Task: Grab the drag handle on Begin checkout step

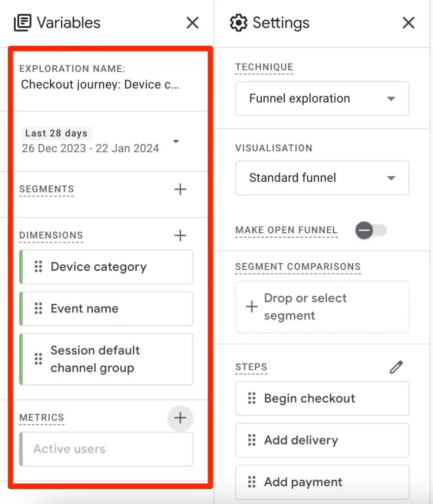Action: pyautogui.click(x=252, y=399)
